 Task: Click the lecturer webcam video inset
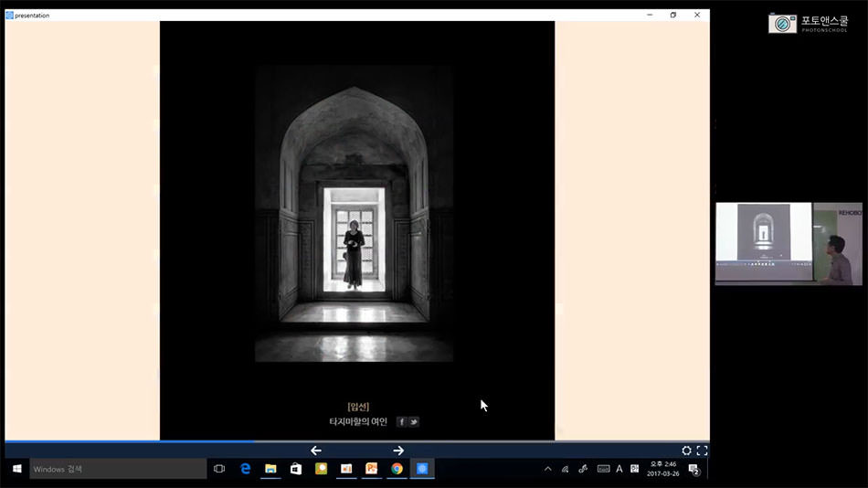click(x=789, y=244)
